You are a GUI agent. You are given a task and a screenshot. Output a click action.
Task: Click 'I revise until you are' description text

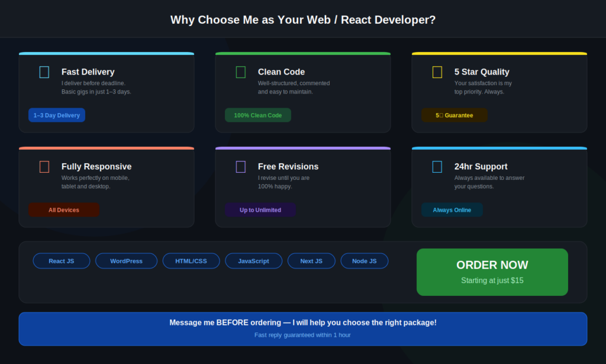[x=283, y=178]
